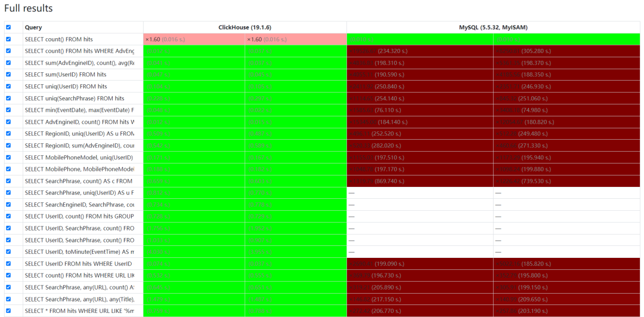Toggle checkbox for 'SELECT UserID FROM hits WHERE UserID' row

(8, 263)
